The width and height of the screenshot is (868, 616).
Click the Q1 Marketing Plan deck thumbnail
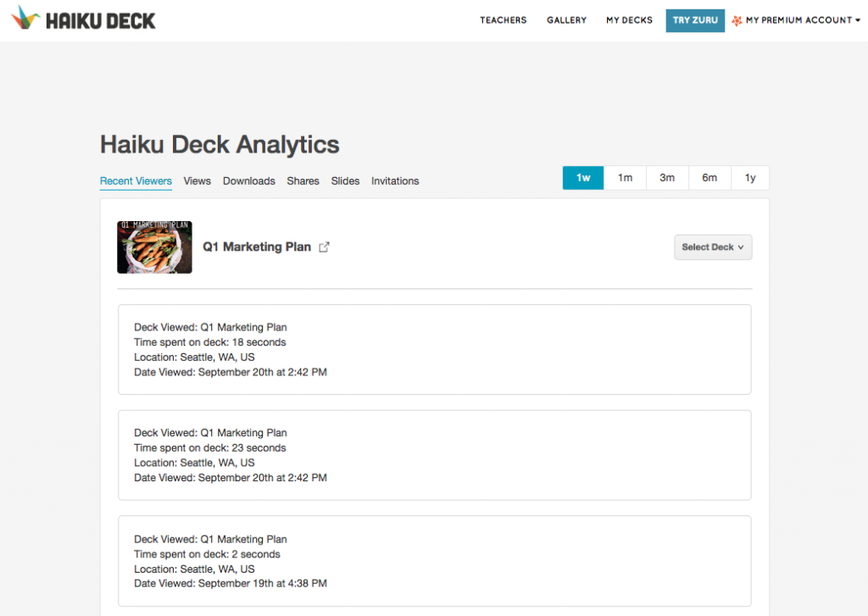pyautogui.click(x=154, y=247)
